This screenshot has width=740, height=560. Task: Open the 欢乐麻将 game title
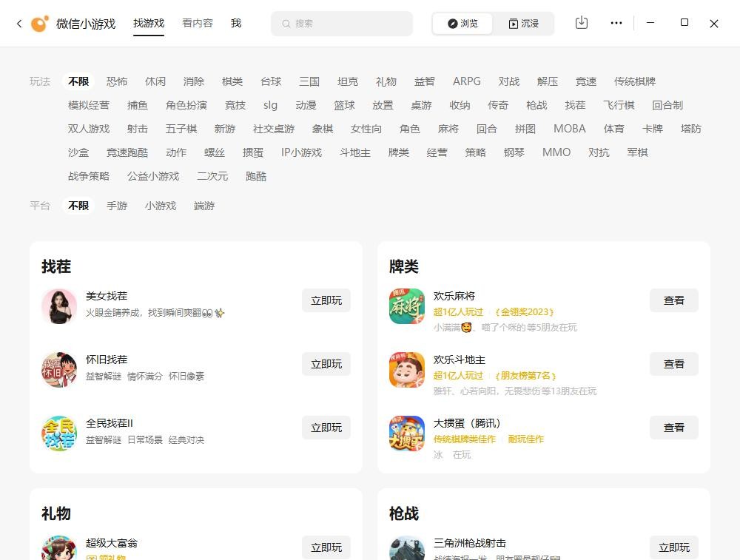pyautogui.click(x=454, y=296)
